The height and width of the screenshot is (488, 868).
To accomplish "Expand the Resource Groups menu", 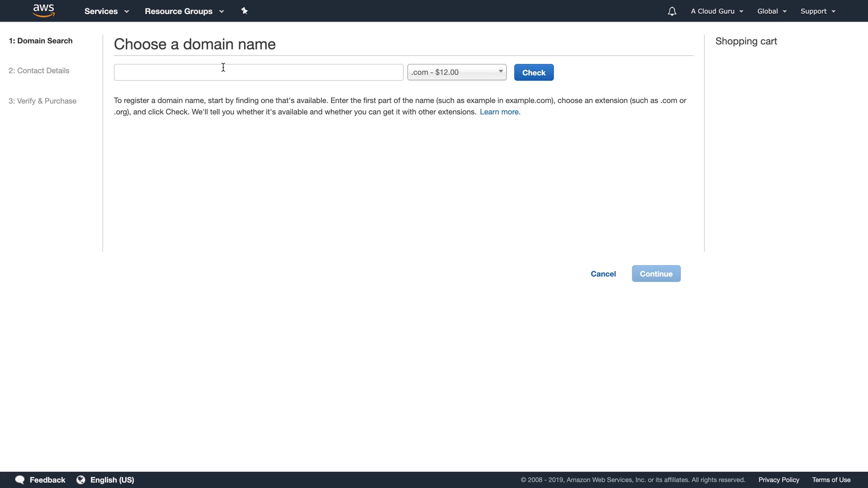I will 184,11.
